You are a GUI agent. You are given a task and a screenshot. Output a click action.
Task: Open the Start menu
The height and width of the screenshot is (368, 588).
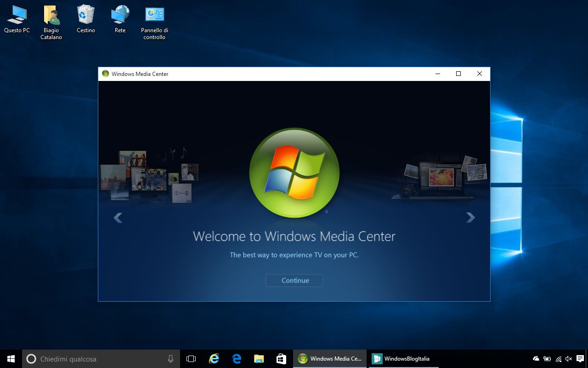(10, 358)
